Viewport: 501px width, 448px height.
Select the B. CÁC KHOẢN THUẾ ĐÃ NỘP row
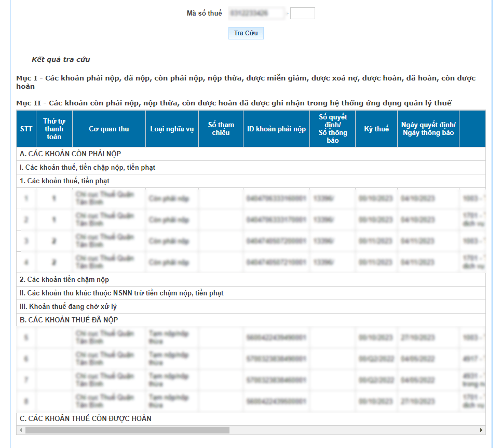click(69, 320)
